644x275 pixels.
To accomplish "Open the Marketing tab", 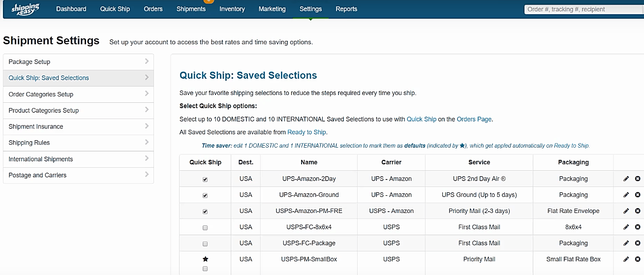I will (272, 9).
